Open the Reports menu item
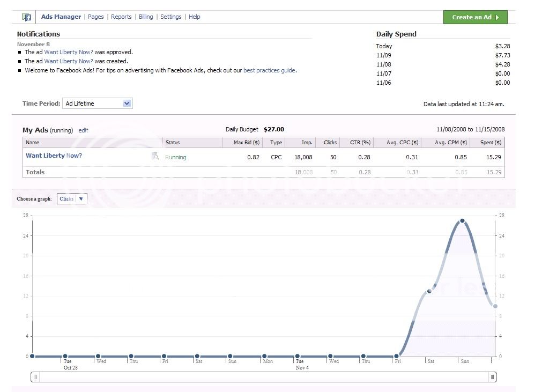The height and width of the screenshot is (392, 542). pyautogui.click(x=121, y=17)
